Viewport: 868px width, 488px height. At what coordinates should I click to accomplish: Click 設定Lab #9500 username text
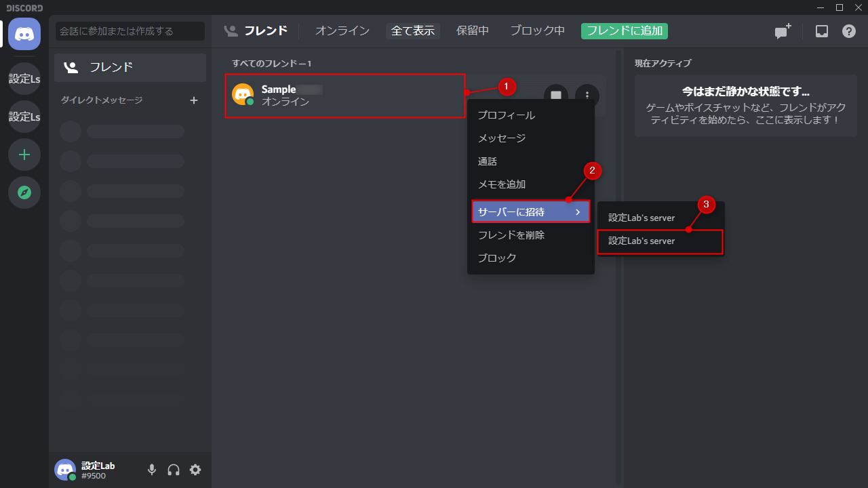(98, 470)
